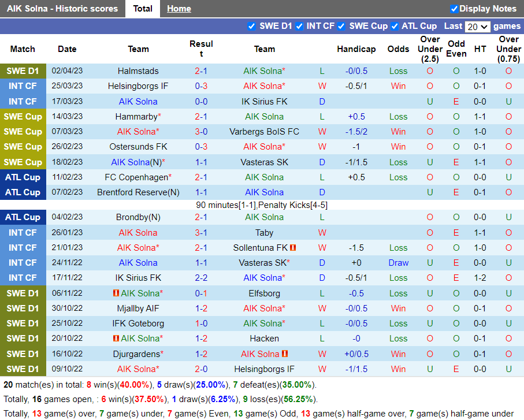Click the red card icon next to Sollentuna FK
Viewport: 524px width, 420px height.
(x=293, y=248)
